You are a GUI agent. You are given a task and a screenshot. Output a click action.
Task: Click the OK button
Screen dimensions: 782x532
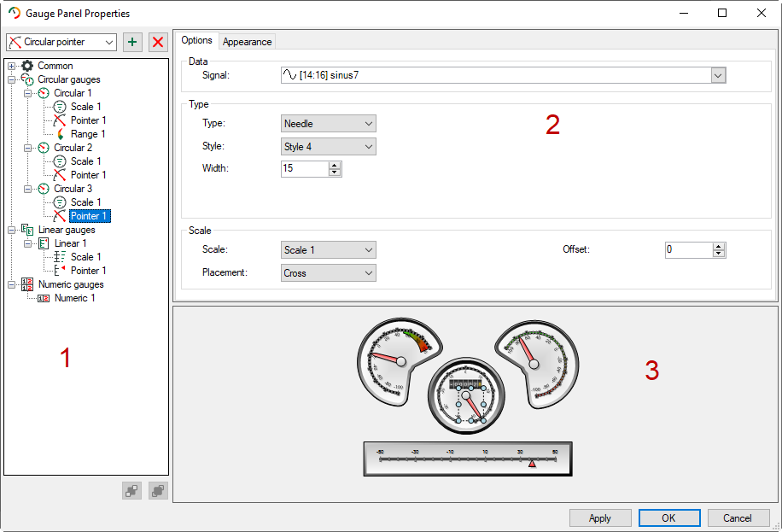[669, 517]
